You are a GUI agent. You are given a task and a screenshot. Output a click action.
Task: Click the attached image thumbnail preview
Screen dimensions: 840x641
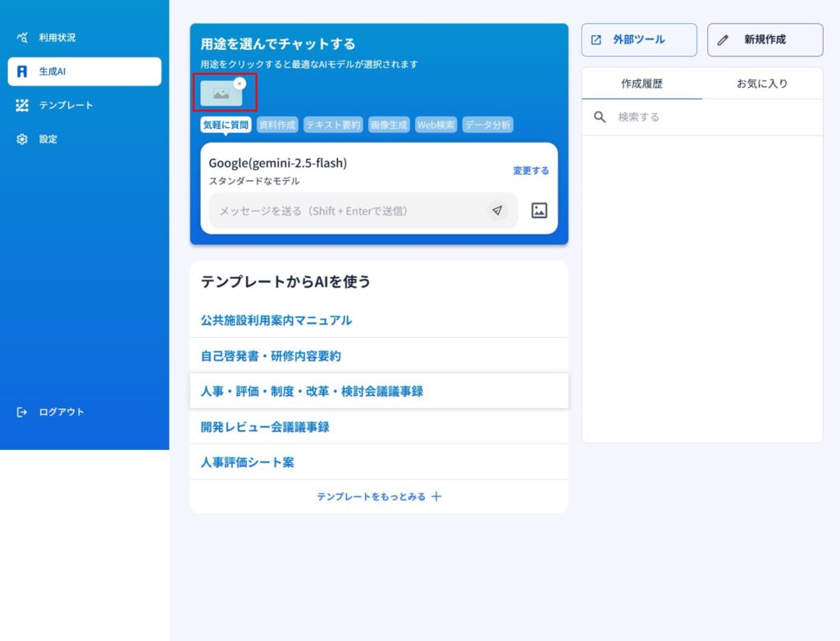[221, 94]
